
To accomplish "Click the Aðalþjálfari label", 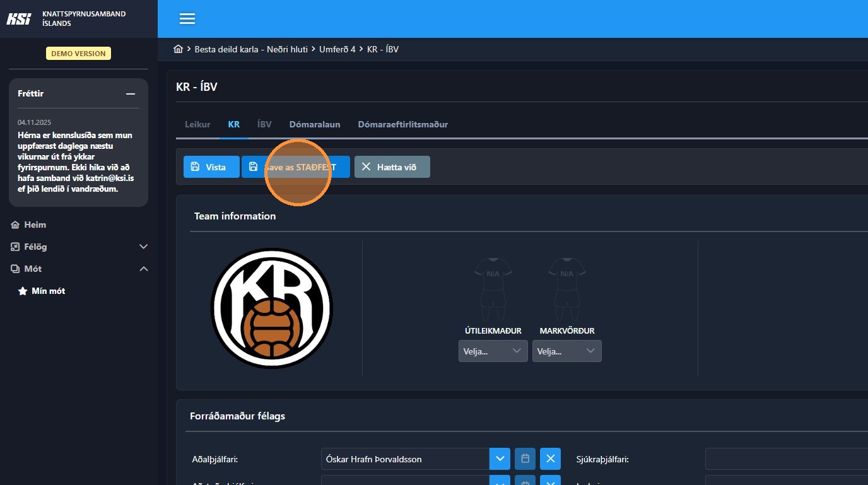I will [215, 459].
